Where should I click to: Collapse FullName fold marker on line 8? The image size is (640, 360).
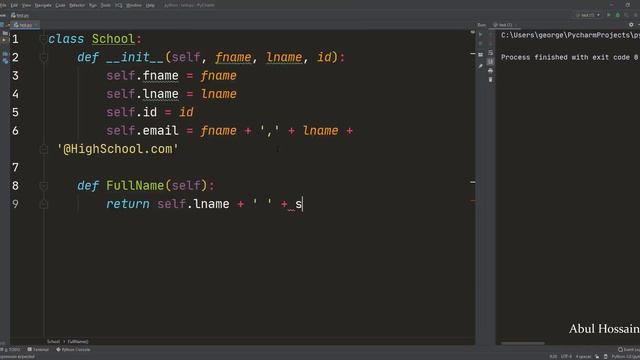(43, 186)
